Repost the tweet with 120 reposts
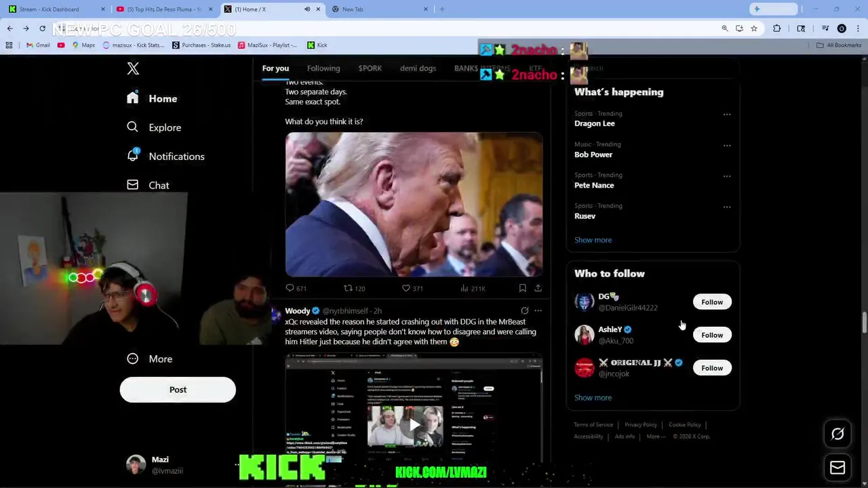The height and width of the screenshot is (488, 868). (354, 288)
